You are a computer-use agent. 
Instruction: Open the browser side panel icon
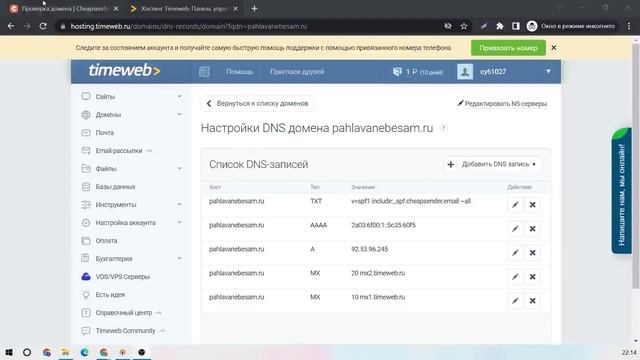point(516,26)
